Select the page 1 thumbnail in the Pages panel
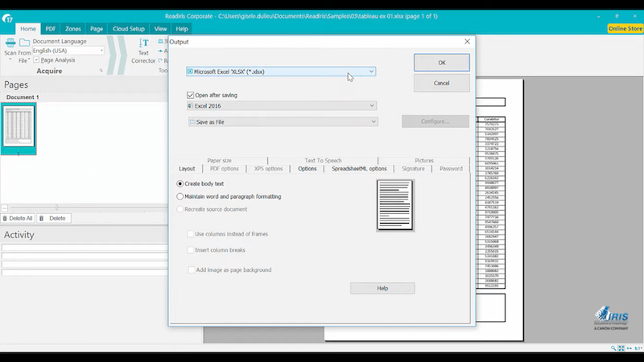The image size is (644, 362). click(19, 129)
